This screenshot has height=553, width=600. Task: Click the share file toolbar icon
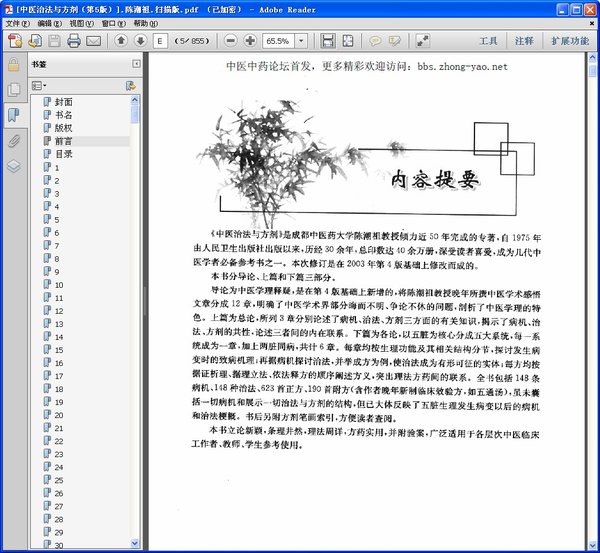point(35,41)
